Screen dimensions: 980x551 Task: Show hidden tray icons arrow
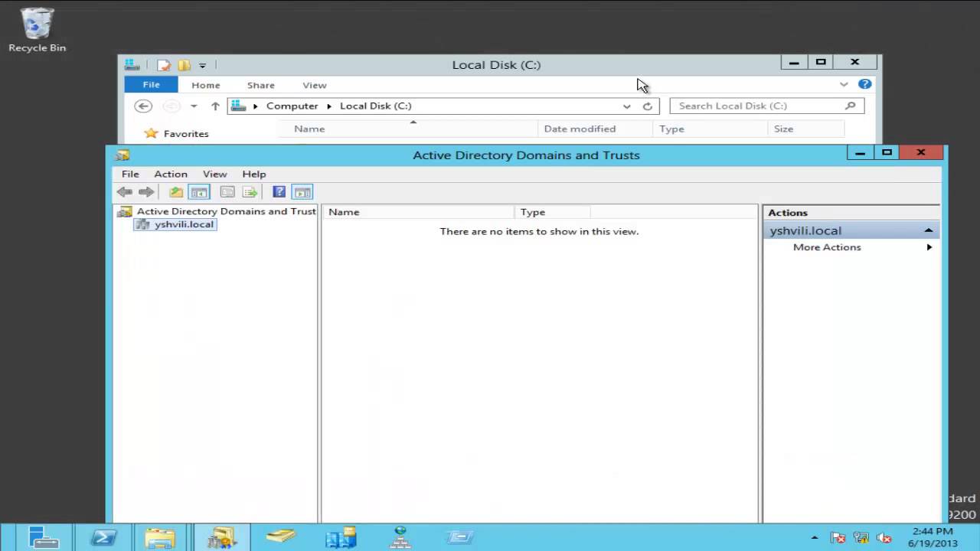click(x=814, y=538)
